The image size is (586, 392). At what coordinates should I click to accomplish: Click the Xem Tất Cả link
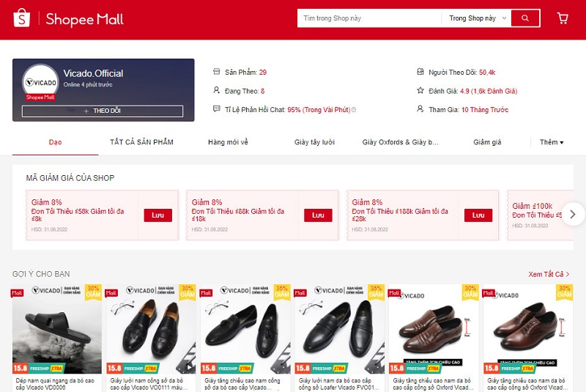549,274
